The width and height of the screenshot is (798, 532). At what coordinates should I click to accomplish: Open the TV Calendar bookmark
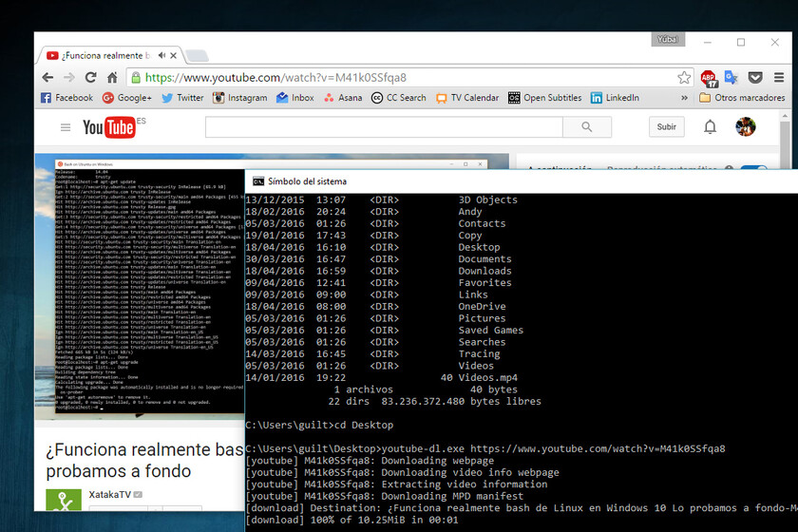[467, 98]
